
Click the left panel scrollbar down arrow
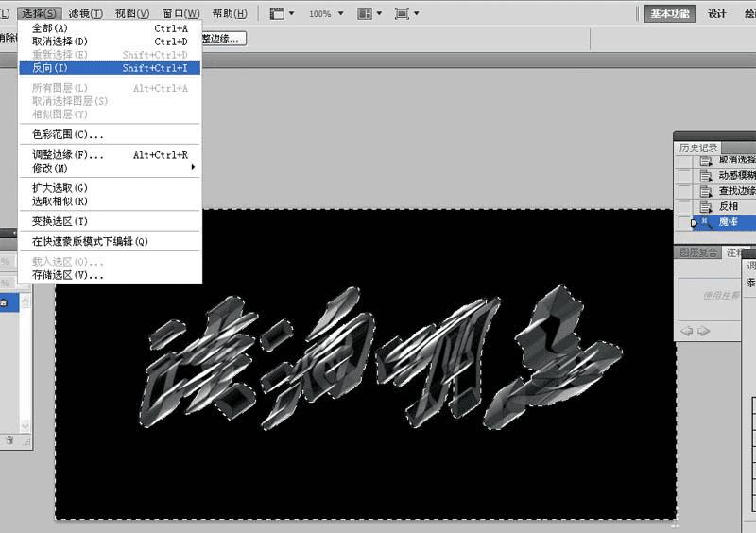(26, 425)
